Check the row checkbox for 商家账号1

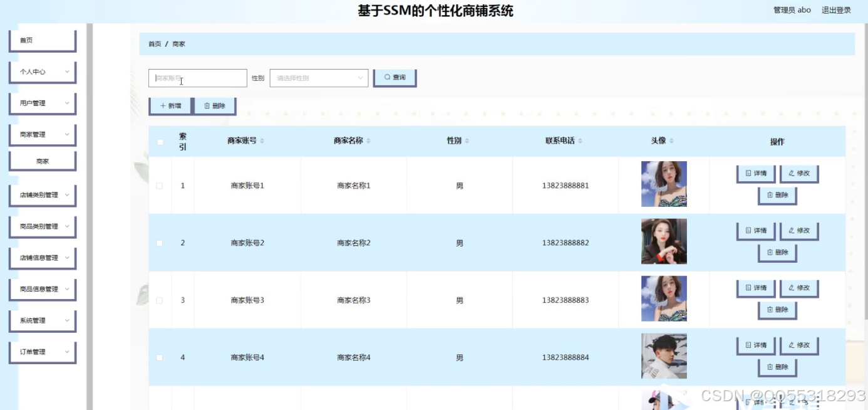click(160, 186)
